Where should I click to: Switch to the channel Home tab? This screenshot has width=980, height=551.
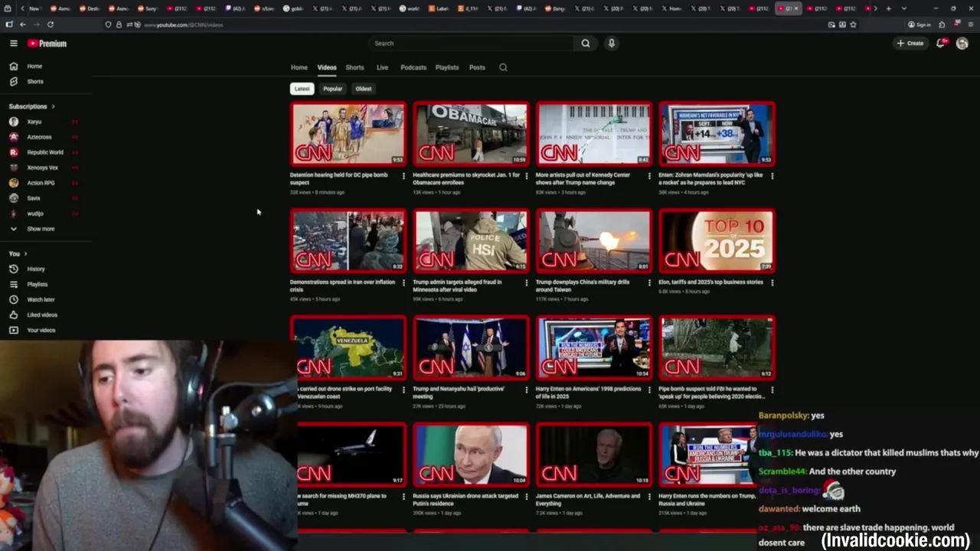(299, 67)
